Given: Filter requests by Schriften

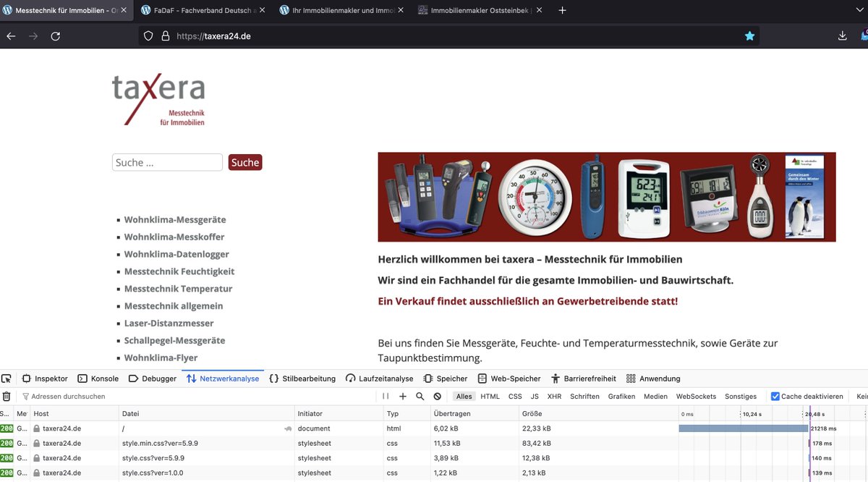Looking at the screenshot, I should pos(584,397).
